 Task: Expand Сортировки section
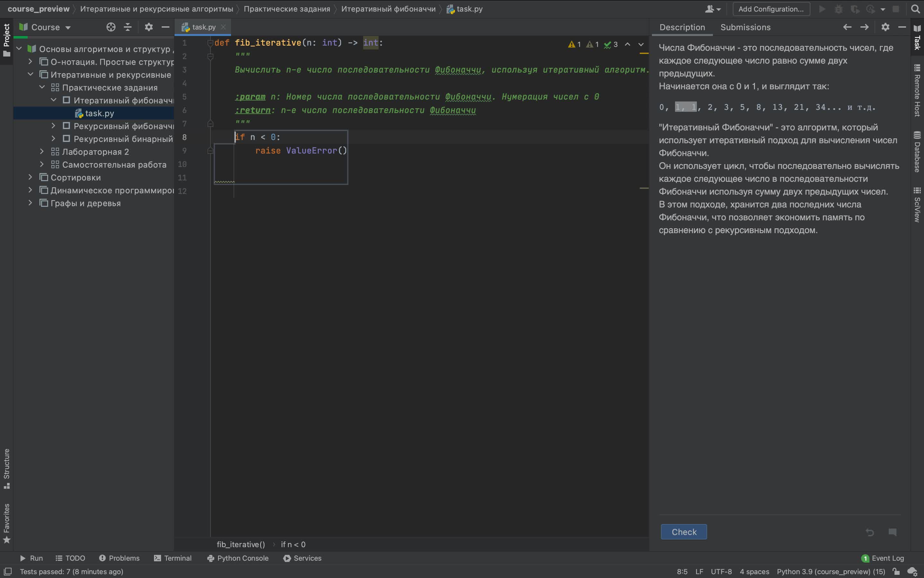click(30, 177)
